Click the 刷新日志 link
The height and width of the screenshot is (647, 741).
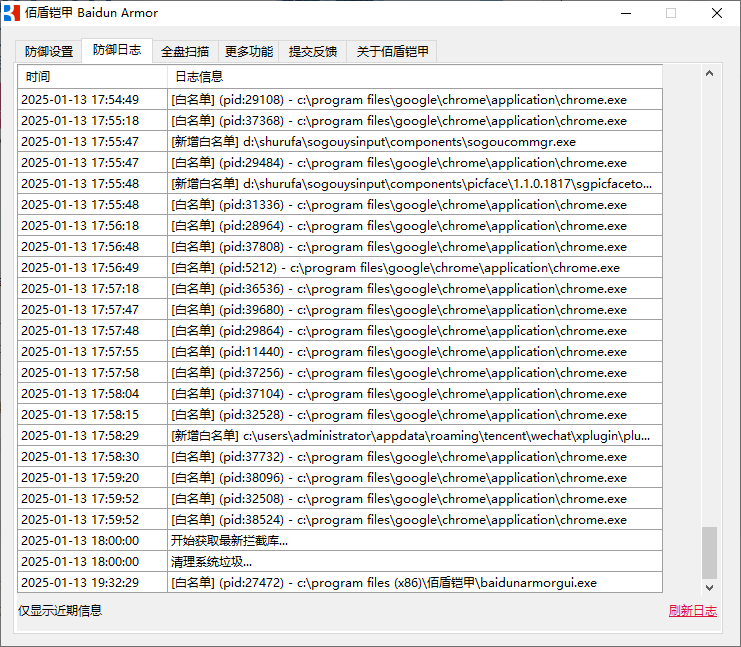point(692,611)
